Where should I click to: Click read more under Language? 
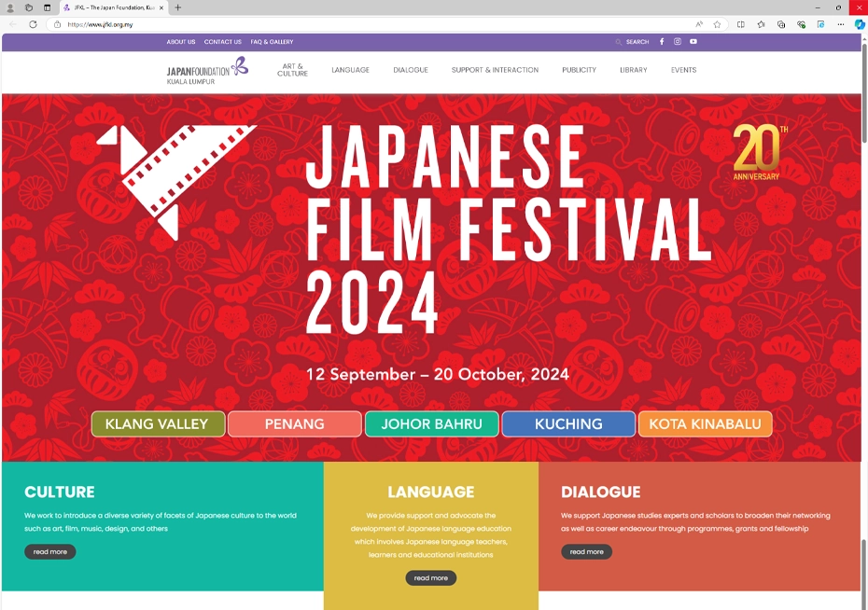tap(430, 578)
